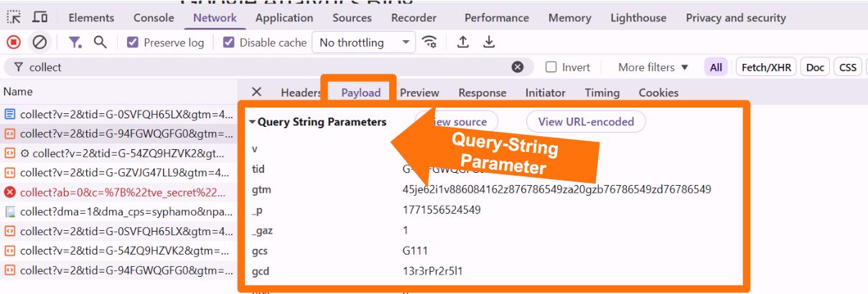Open the Timing tab
The width and height of the screenshot is (868, 294).
point(602,93)
